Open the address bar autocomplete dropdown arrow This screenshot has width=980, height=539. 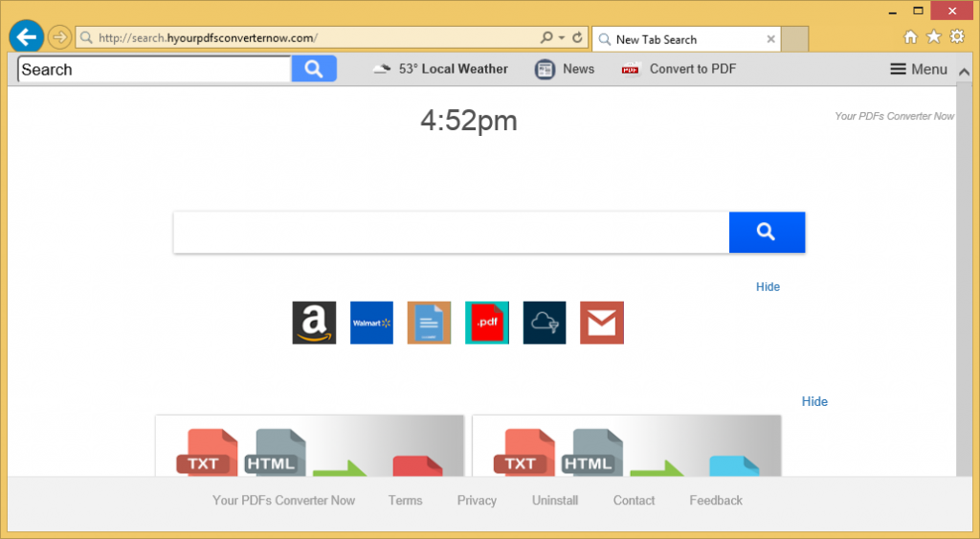(561, 37)
